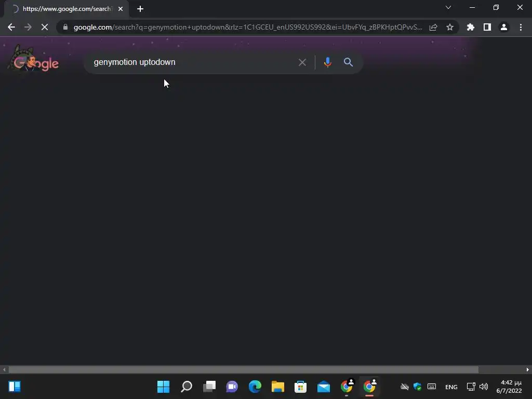The width and height of the screenshot is (532, 399).
Task: Share this page via share icon
Action: 433,27
